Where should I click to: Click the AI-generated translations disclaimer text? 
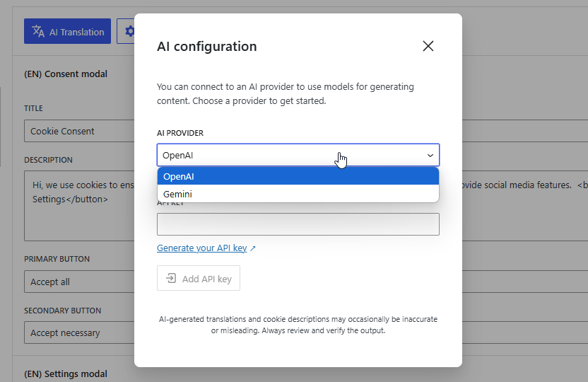(298, 325)
